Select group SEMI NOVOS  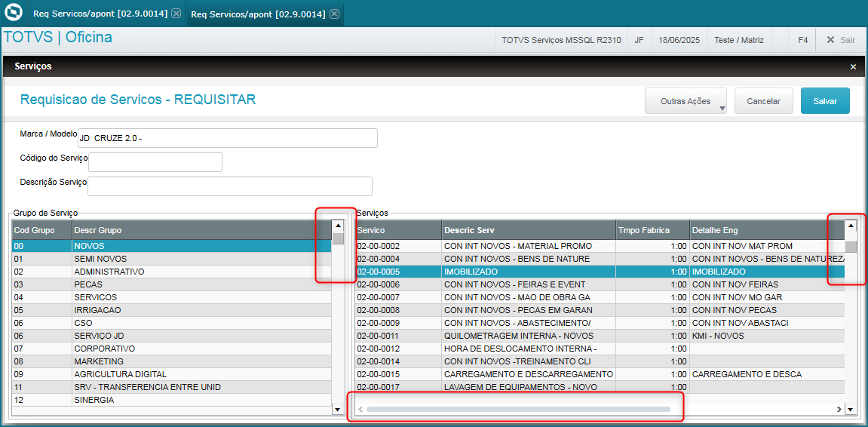[x=172, y=259]
